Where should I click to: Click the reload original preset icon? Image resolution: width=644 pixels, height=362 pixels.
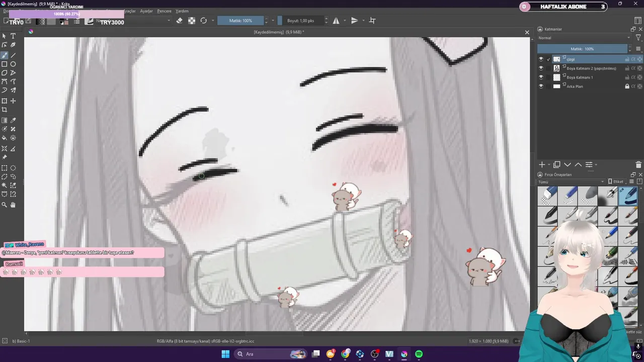203,21
